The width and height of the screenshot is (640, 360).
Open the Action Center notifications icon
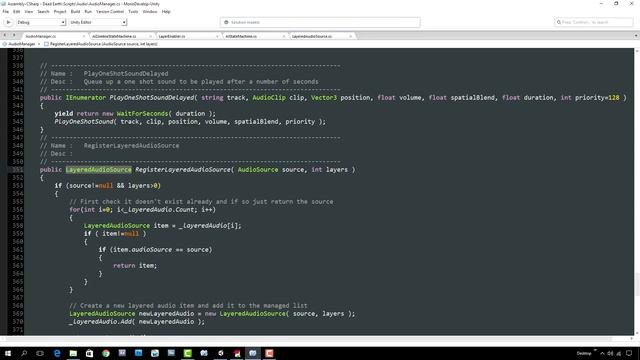pyautogui.click(x=629, y=353)
